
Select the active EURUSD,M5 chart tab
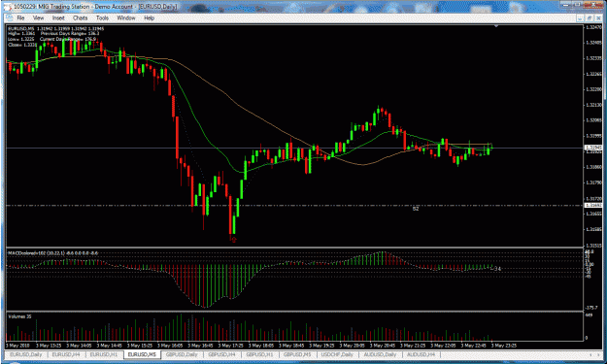tap(142, 354)
